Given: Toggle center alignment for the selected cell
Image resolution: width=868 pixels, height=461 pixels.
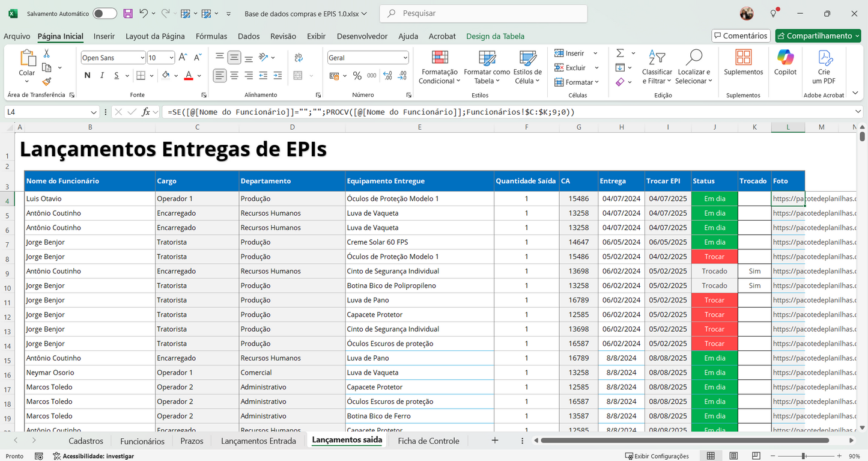Looking at the screenshot, I should [234, 75].
